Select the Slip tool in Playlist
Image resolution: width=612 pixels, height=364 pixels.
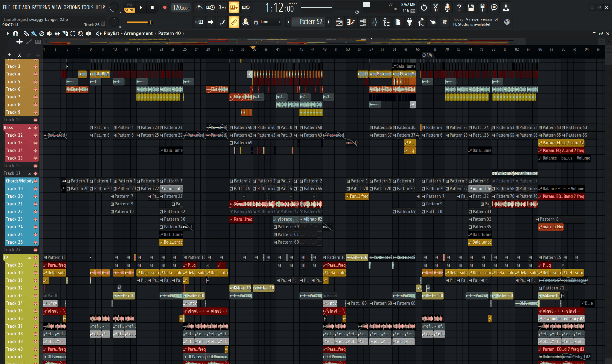click(57, 34)
